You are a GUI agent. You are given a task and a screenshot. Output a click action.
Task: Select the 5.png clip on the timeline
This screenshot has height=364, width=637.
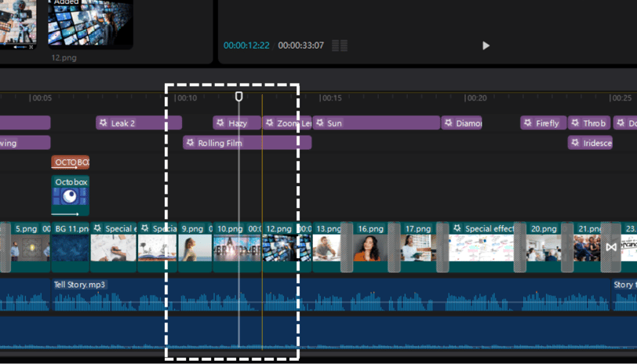point(30,246)
